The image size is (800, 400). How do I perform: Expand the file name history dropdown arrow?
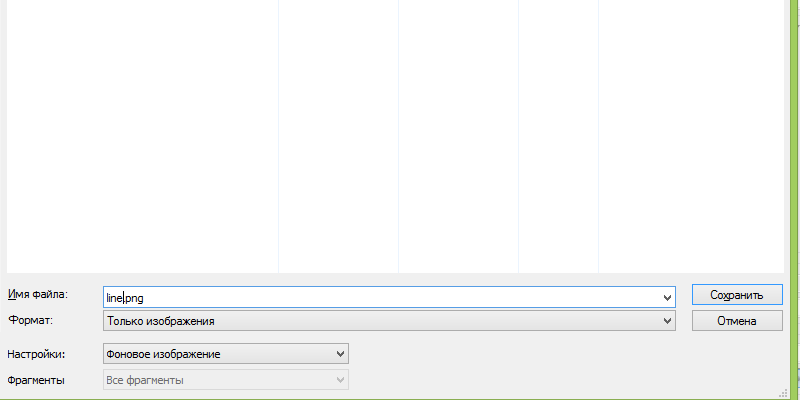668,297
